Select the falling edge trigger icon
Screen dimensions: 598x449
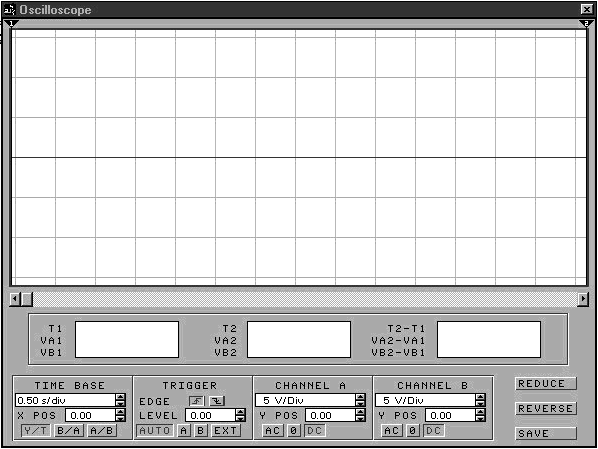[x=217, y=401]
